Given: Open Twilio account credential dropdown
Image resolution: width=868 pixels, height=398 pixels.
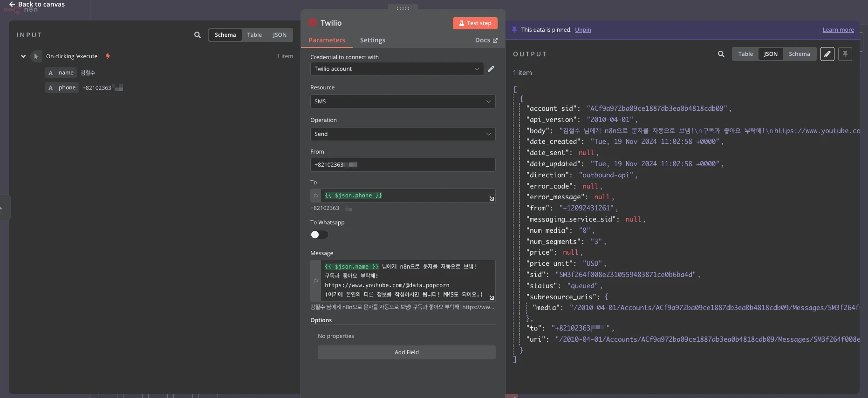Looking at the screenshot, I should tap(396, 69).
